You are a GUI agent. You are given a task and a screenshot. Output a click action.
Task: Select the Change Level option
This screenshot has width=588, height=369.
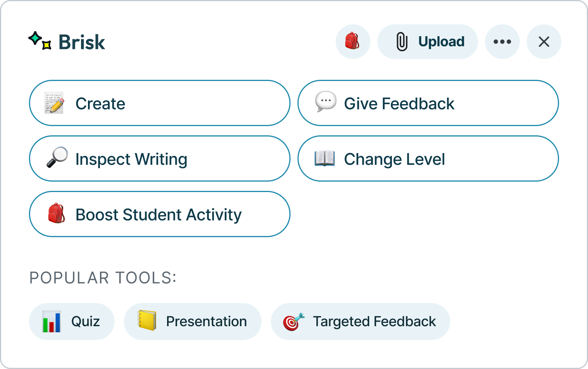(428, 158)
